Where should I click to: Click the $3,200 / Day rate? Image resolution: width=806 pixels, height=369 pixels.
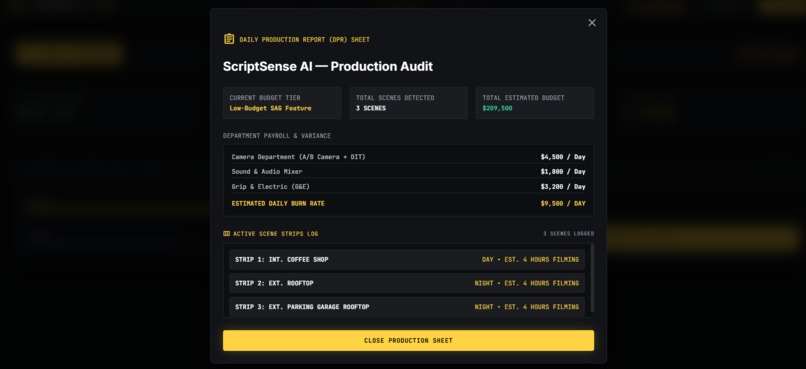pos(563,187)
